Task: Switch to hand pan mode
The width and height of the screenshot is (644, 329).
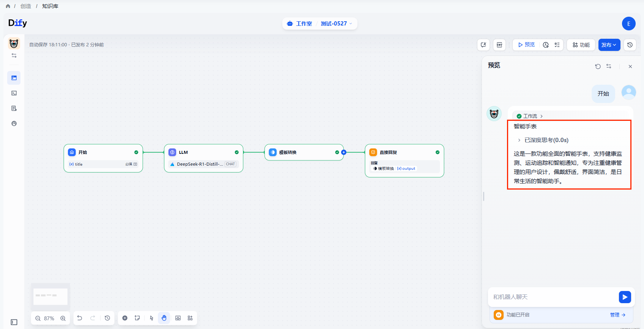Action: [164, 318]
